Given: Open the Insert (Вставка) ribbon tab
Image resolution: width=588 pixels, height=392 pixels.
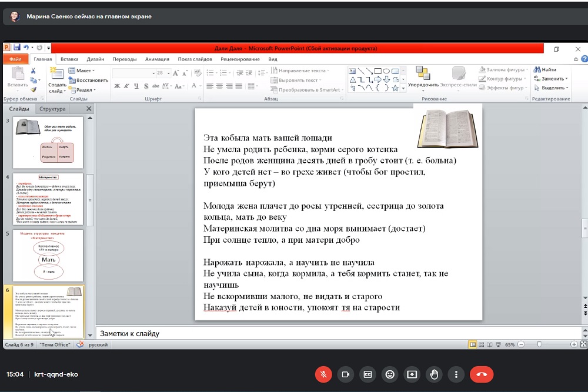Looking at the screenshot, I should (x=69, y=59).
